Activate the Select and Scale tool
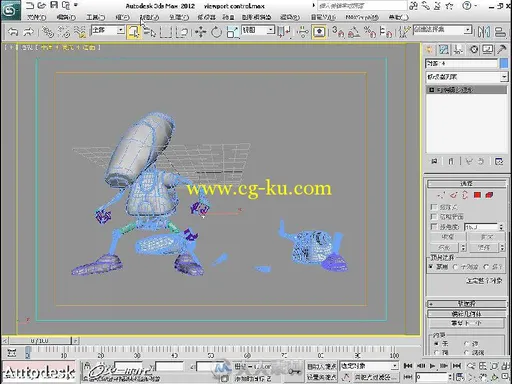Image resolution: width=512 pixels, height=384 pixels. 232,32
